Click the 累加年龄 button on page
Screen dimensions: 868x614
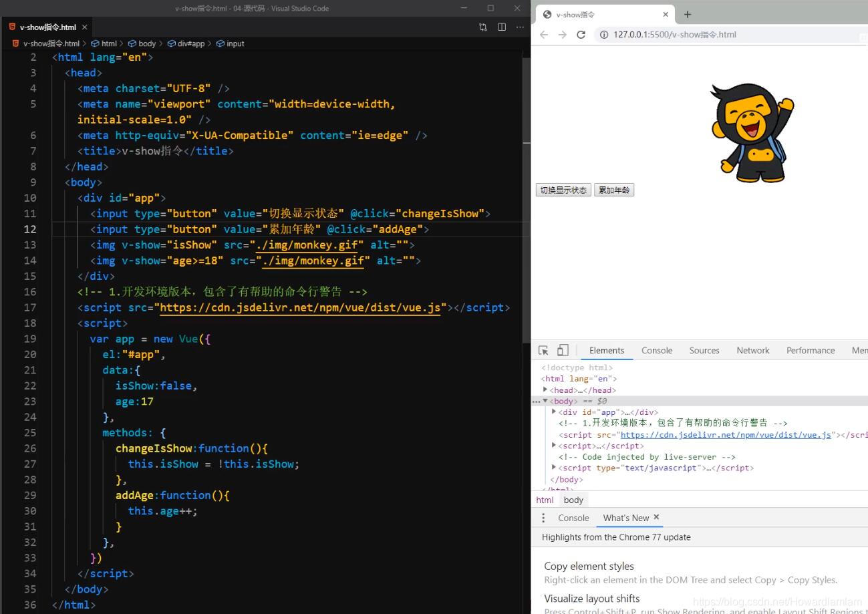coord(613,190)
